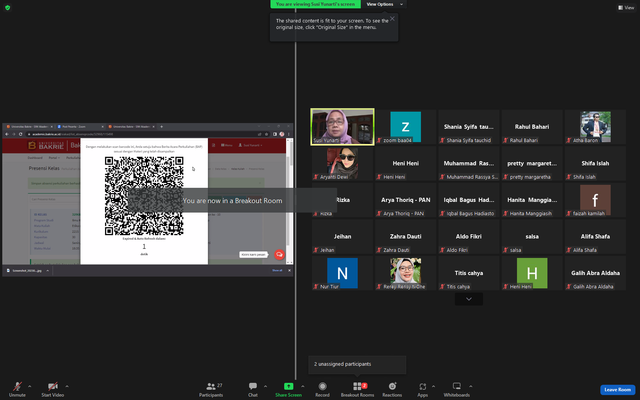This screenshot has width=640, height=400.
Task: Open the Reactions menu
Action: 392,389
